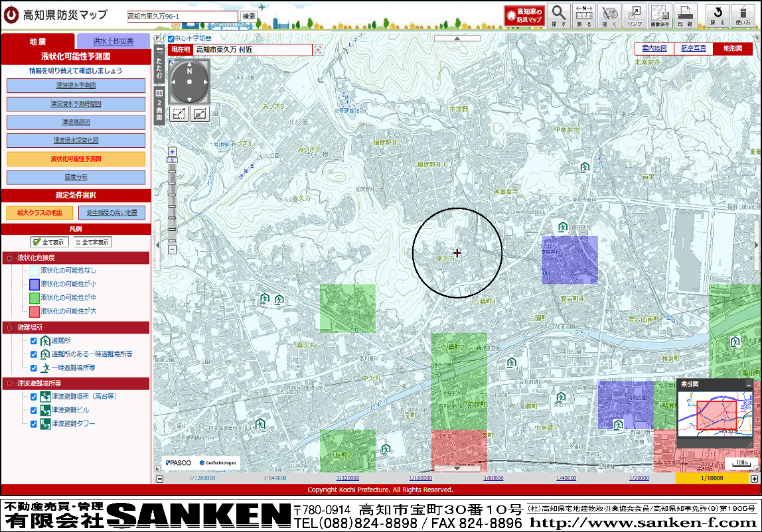Click the 戻る back icon
This screenshot has width=762, height=532.
(x=718, y=15)
